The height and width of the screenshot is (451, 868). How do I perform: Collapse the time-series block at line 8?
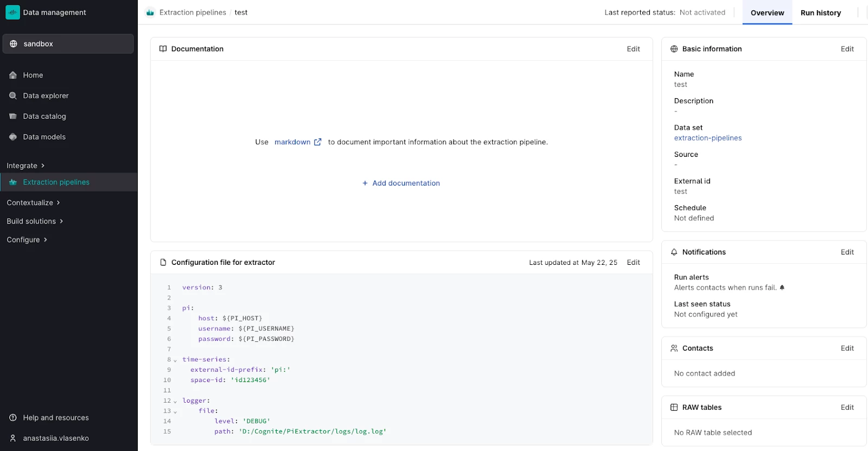click(175, 360)
